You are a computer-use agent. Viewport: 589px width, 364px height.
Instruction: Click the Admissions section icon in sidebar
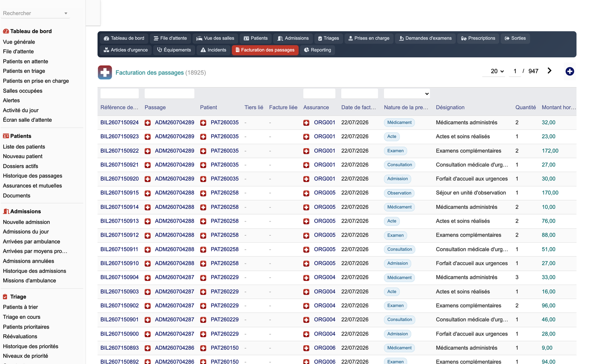[6, 211]
